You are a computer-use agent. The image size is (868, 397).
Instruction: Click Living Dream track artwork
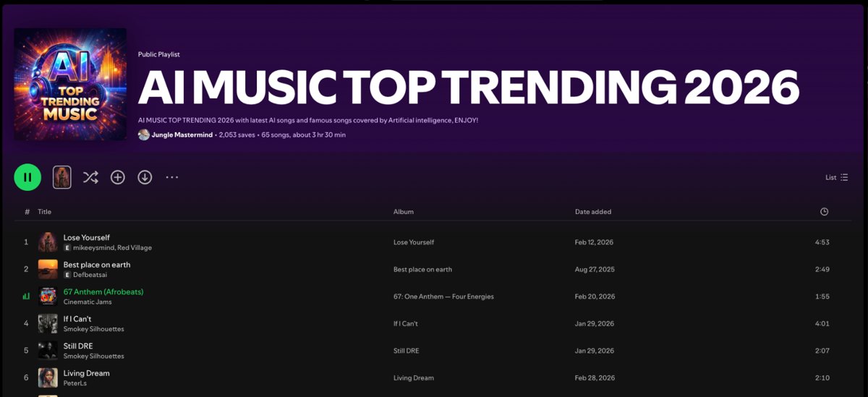(x=48, y=377)
